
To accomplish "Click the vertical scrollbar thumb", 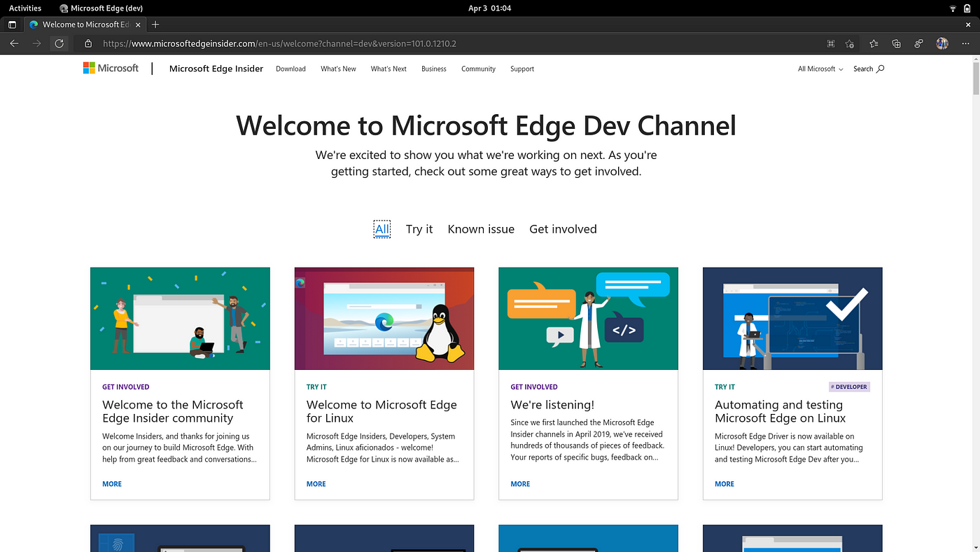I will (975, 80).
